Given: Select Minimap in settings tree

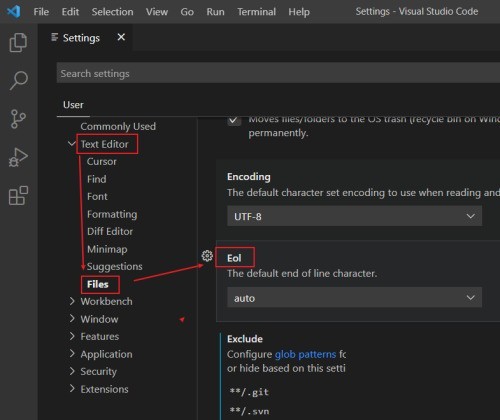Looking at the screenshot, I should (x=107, y=249).
